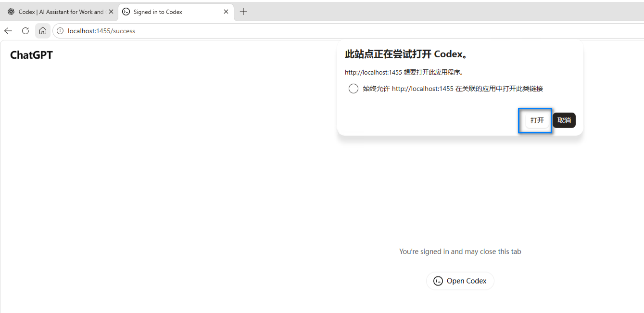Enable always allow localhost:1455 radio option
The width and height of the screenshot is (644, 313).
click(x=354, y=89)
